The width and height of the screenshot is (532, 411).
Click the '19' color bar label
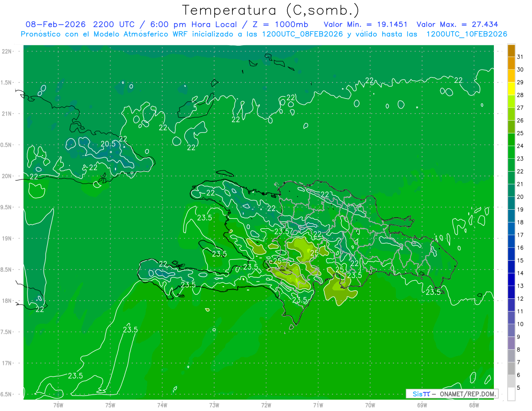520,209
